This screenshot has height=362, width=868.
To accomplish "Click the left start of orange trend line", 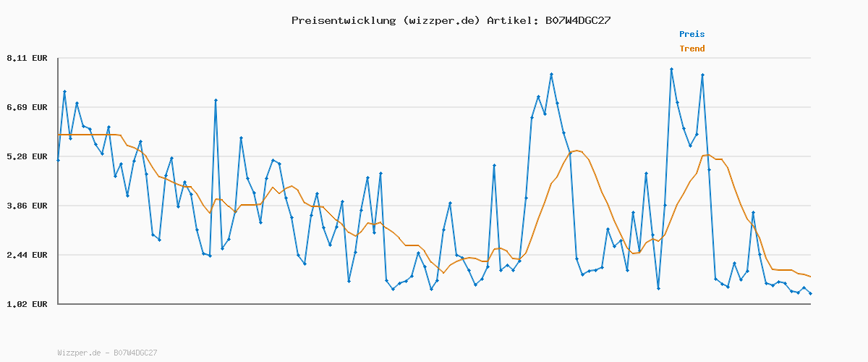I will click(59, 135).
